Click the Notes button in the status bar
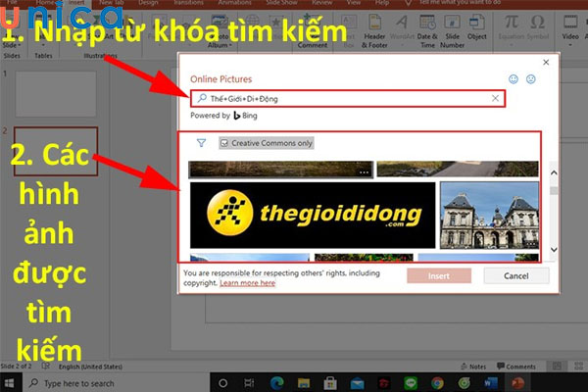This screenshot has width=588, height=392. (473, 367)
